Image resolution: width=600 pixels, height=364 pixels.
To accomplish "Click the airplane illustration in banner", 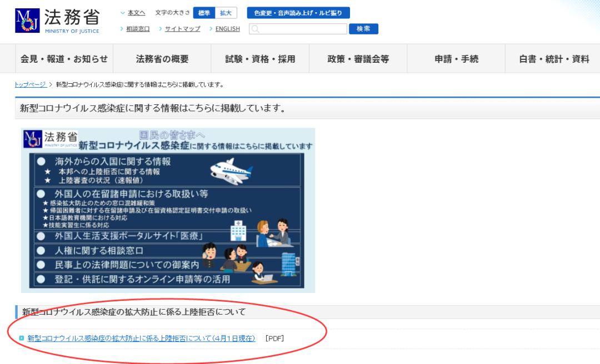I will tap(231, 171).
